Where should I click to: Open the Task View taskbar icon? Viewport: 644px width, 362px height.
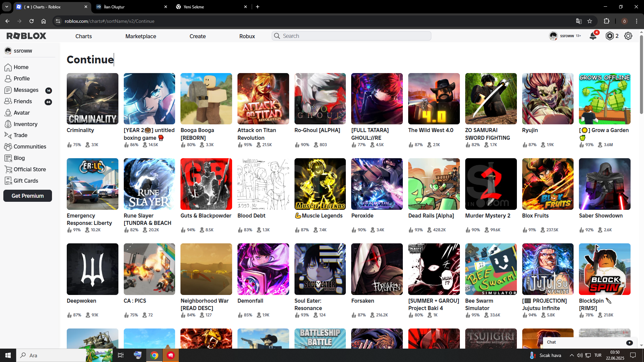(x=121, y=355)
